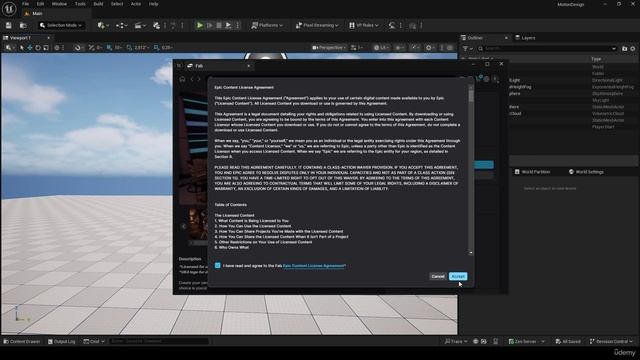The height and width of the screenshot is (360, 640).
Task: Click the Cancel button in license dialog
Action: click(x=438, y=276)
